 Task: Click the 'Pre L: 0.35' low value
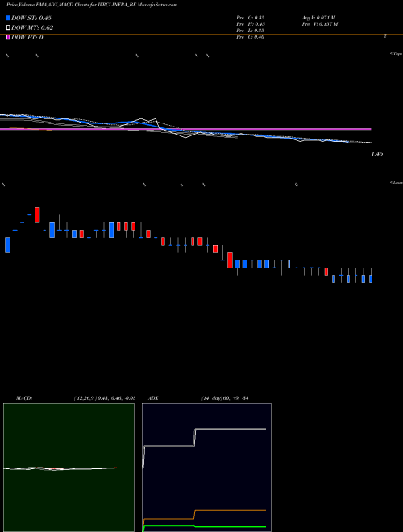click(x=251, y=31)
